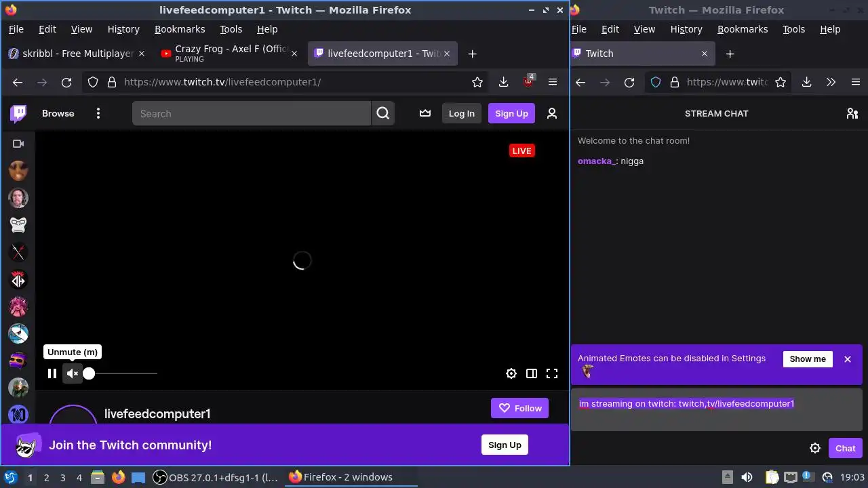The width and height of the screenshot is (868, 488).
Task: Open the File menu in left Firefox window
Action: pyautogui.click(x=16, y=29)
